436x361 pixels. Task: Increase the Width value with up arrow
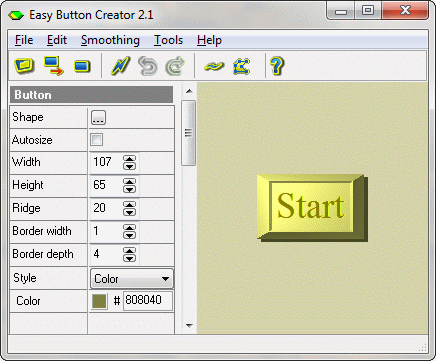point(129,159)
